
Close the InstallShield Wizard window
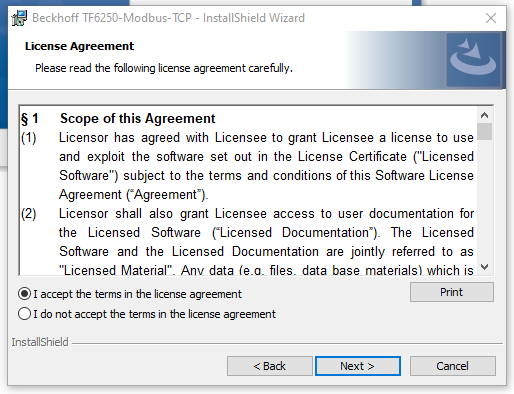coord(491,18)
